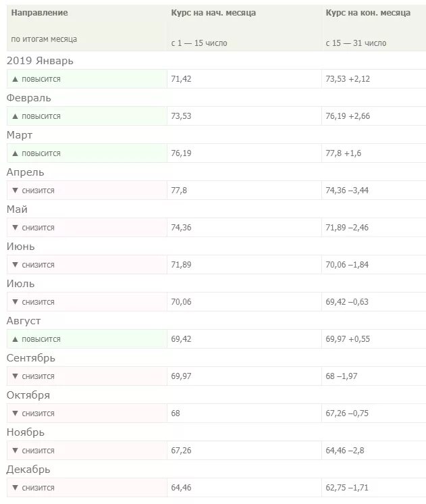This screenshot has width=426, height=504.
Task: Click the Сентябрь month heading
Action: pos(31,358)
